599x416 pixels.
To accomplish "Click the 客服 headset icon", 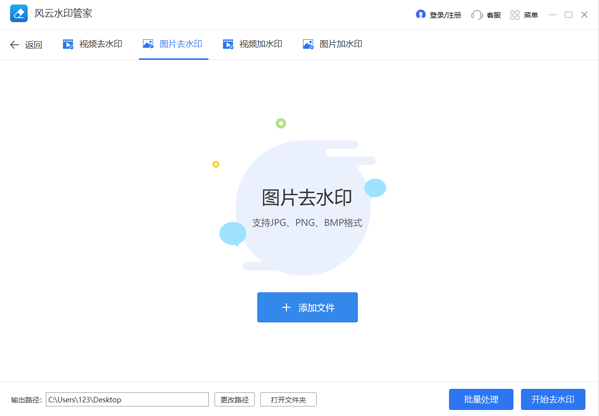I will click(477, 15).
